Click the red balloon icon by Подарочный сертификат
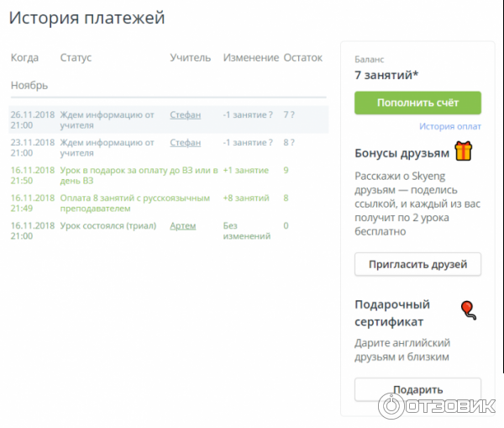Image resolution: width=504 pixels, height=428 pixels. 467,311
